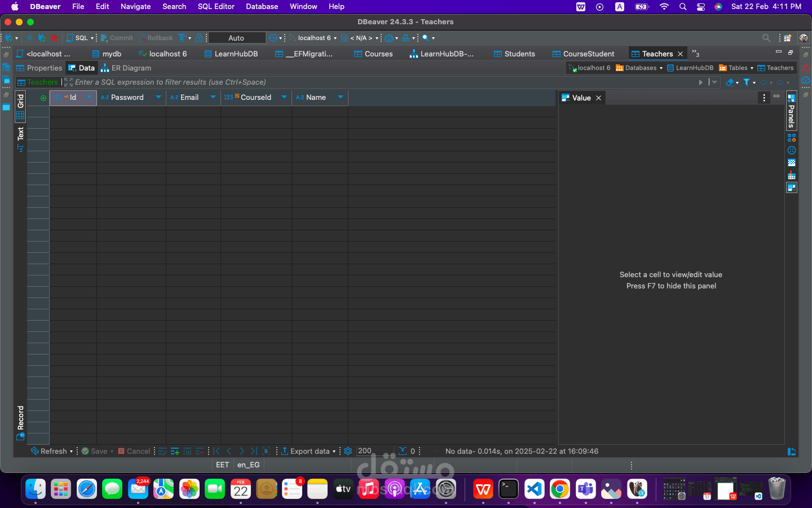Open the Export data button
812x508 pixels.
(x=305, y=451)
